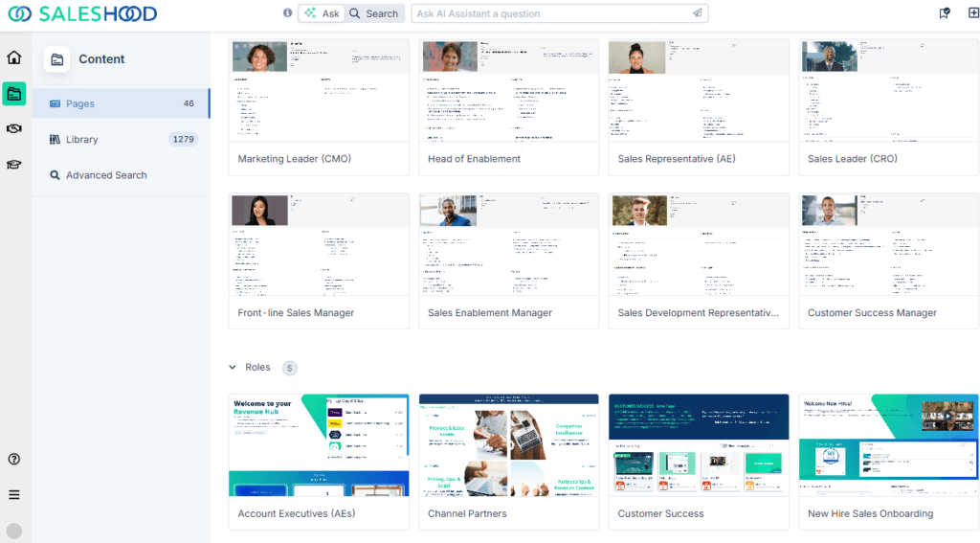Click the Marketing Leader (CMO) title text
Image resolution: width=980 pixels, height=543 pixels.
pyautogui.click(x=295, y=159)
